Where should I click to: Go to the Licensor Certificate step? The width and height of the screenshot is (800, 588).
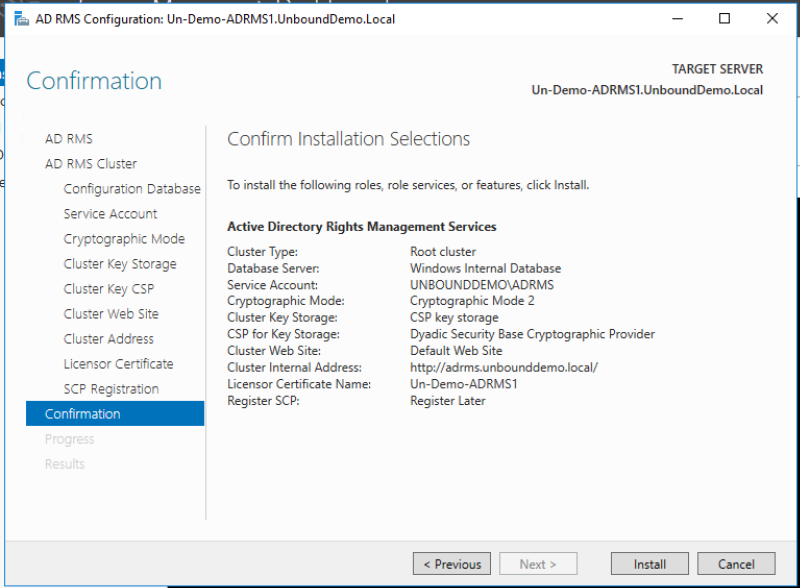(x=118, y=364)
